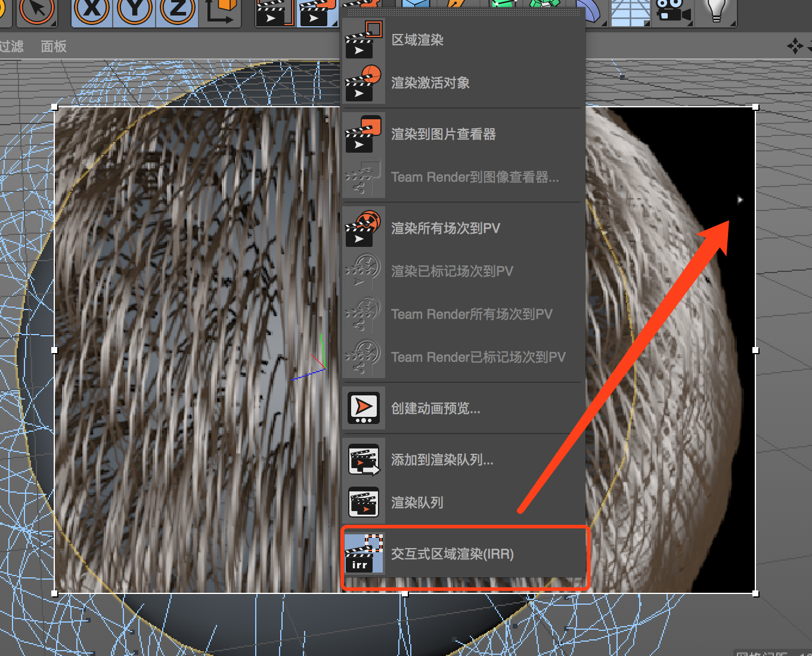
Task: Toggle the Y axis lock button
Action: point(134,12)
